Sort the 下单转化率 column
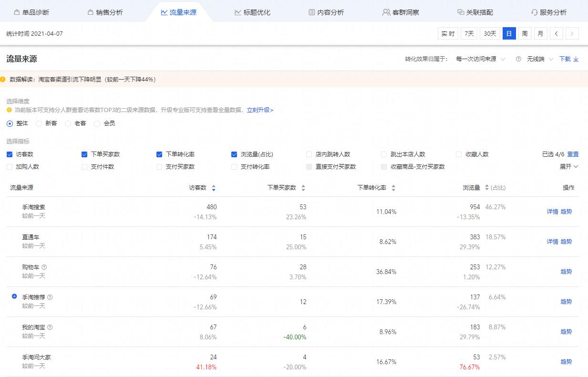This screenshot has height=377, width=588. (x=393, y=188)
